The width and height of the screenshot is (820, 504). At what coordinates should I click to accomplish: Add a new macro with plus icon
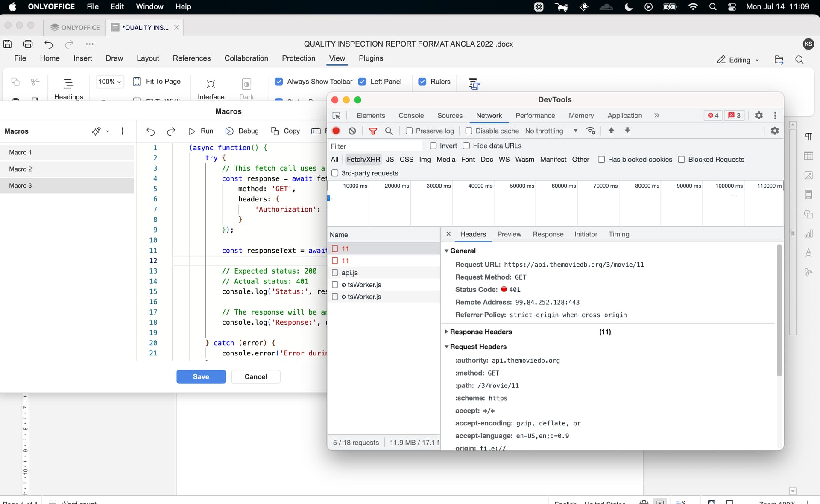tap(122, 131)
